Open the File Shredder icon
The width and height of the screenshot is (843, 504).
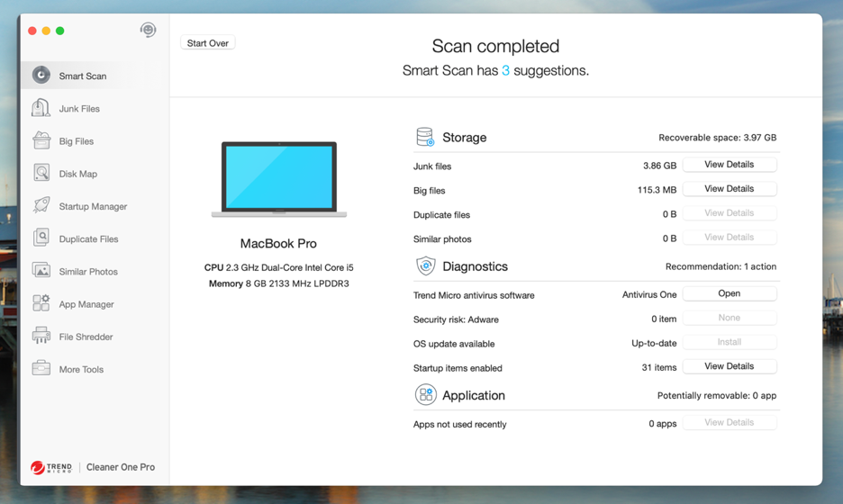coord(41,337)
